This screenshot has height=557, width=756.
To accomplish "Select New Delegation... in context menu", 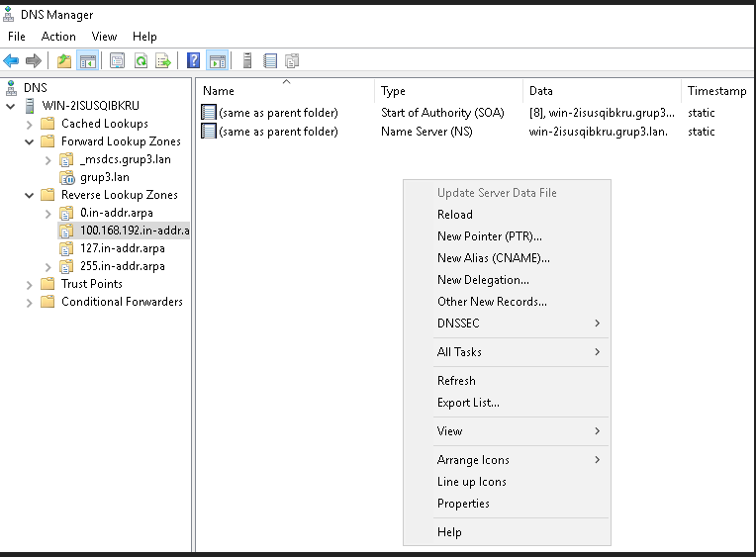I will click(x=507, y=280).
